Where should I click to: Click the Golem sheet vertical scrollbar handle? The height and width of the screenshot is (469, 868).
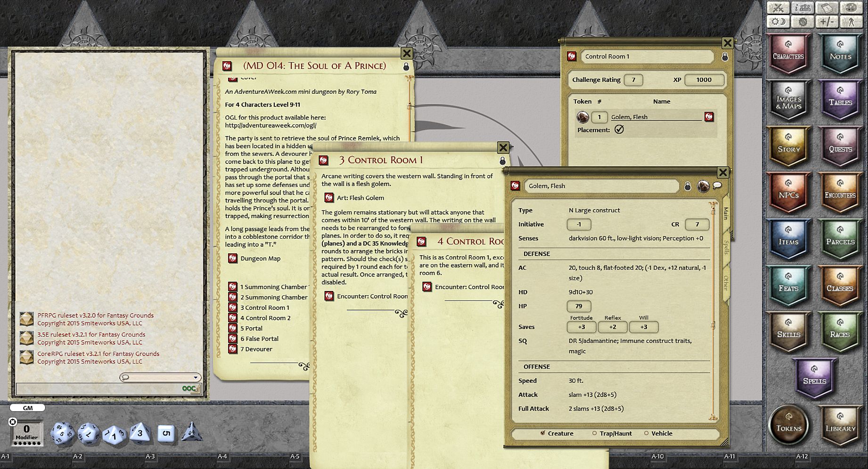[713, 325]
